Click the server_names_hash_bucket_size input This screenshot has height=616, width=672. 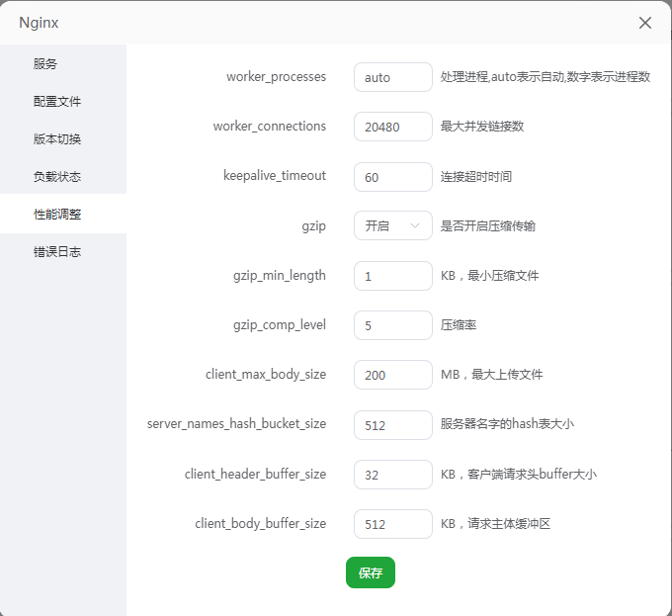pyautogui.click(x=392, y=425)
